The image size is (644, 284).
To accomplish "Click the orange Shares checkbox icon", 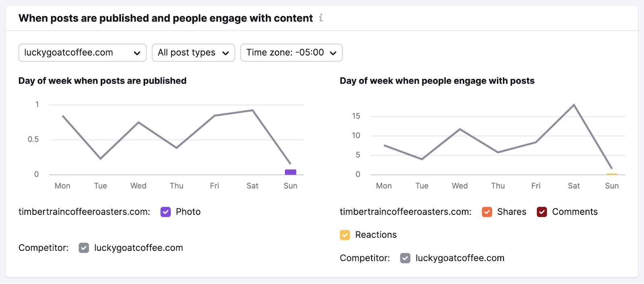I will click(487, 212).
